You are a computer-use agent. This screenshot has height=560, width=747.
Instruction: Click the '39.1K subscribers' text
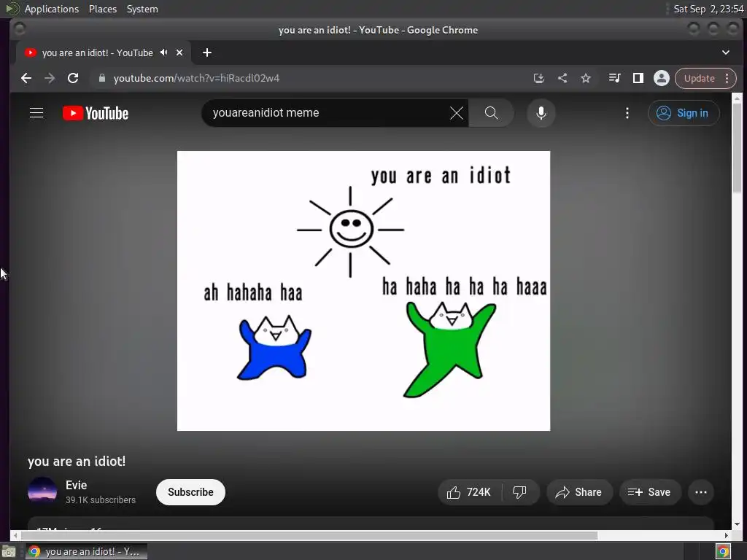[101, 500]
